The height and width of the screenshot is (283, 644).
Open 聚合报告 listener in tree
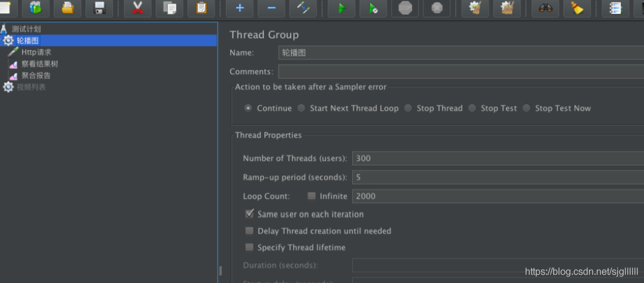coord(36,75)
